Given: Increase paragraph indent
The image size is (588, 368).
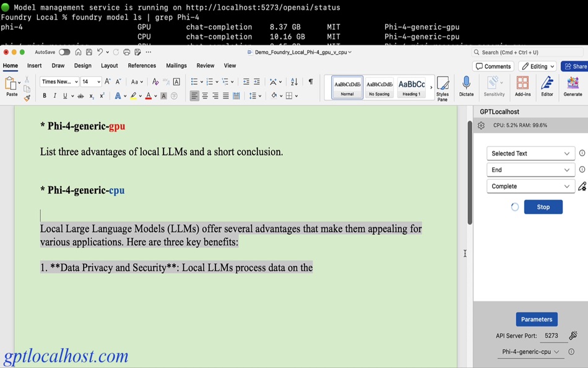Looking at the screenshot, I should pos(256,82).
